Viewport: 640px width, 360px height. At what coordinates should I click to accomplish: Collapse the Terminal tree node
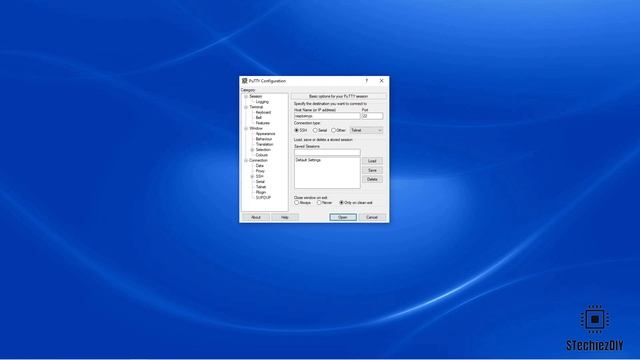(x=246, y=107)
